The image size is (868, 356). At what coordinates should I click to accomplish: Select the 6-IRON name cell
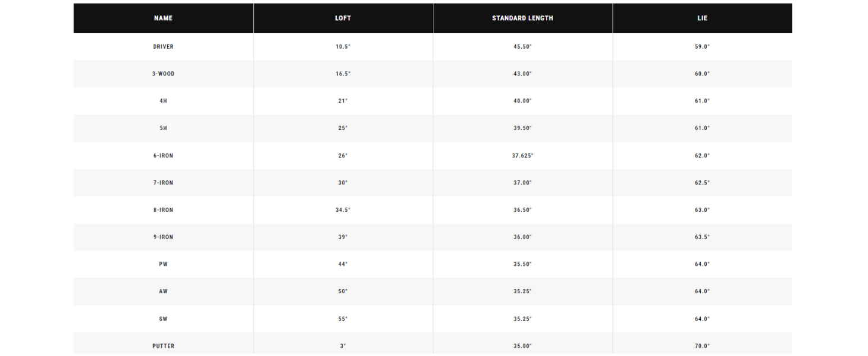(x=163, y=155)
